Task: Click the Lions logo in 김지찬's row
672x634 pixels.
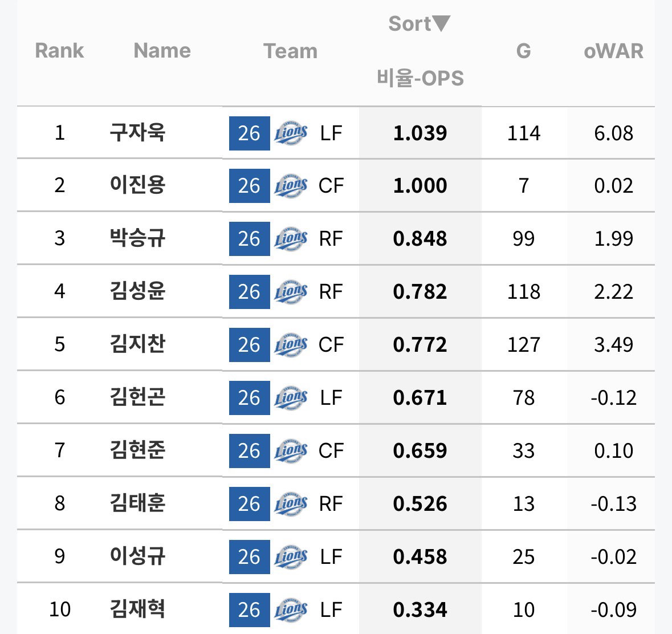Action: click(291, 344)
